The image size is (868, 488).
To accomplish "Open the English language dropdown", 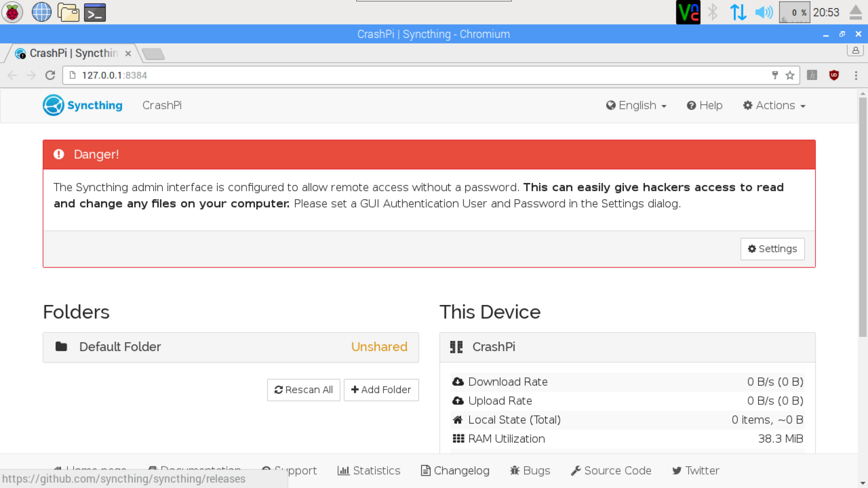I will 637,105.
